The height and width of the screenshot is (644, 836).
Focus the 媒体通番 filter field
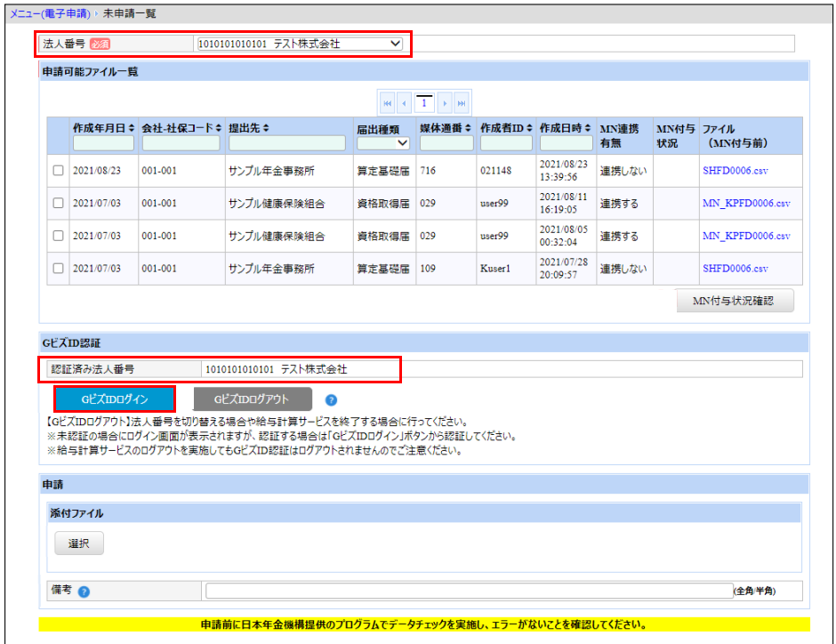(x=446, y=143)
